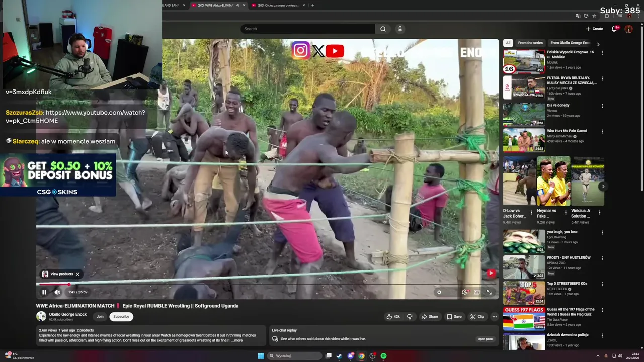Open Spotify from the taskbar
This screenshot has height=362, width=644.
[383, 356]
